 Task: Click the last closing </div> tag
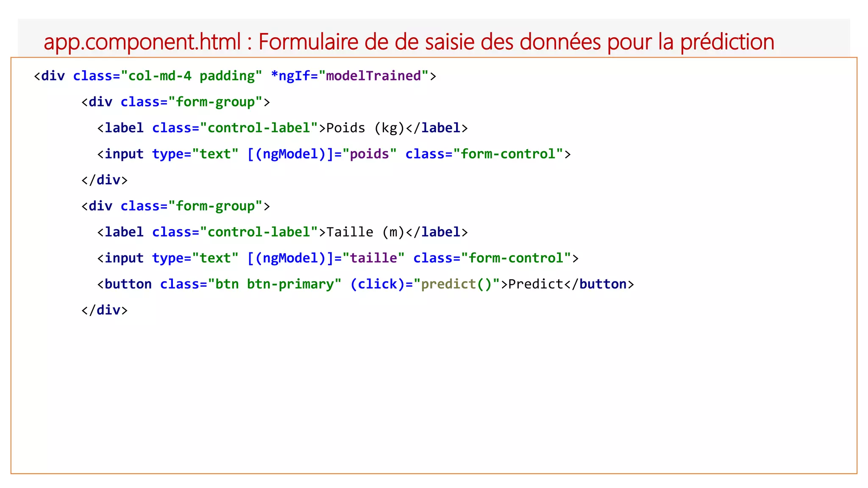point(104,310)
